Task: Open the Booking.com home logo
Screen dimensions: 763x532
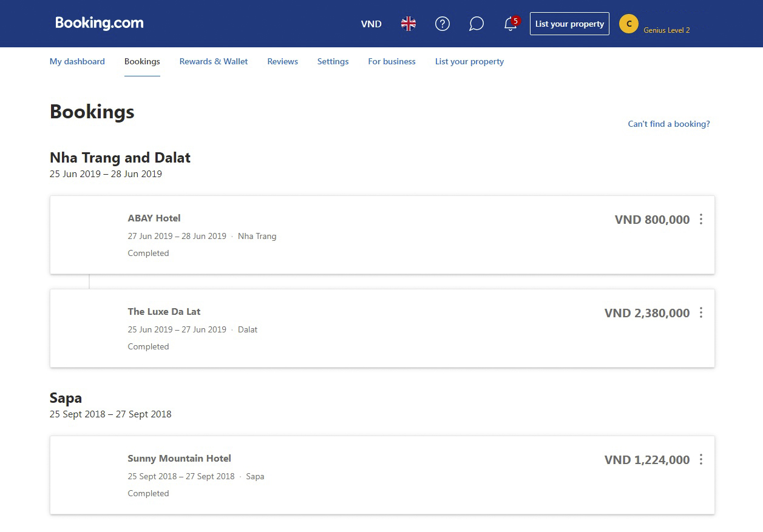Action: coord(100,24)
